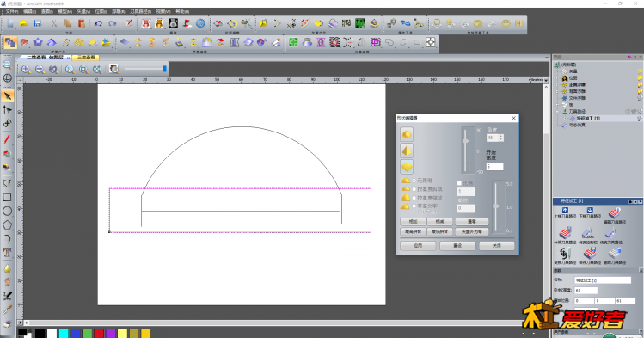
Task: Select the node editing tool
Action: [7, 109]
